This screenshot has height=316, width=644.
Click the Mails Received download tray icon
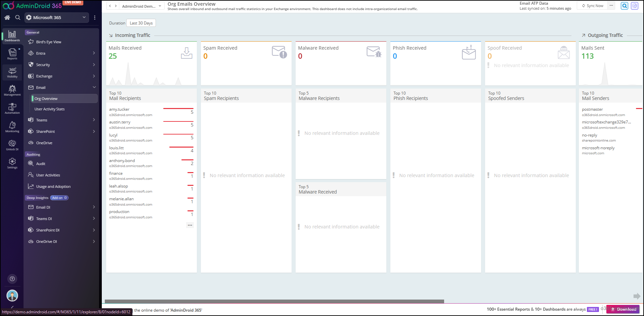pyautogui.click(x=187, y=53)
